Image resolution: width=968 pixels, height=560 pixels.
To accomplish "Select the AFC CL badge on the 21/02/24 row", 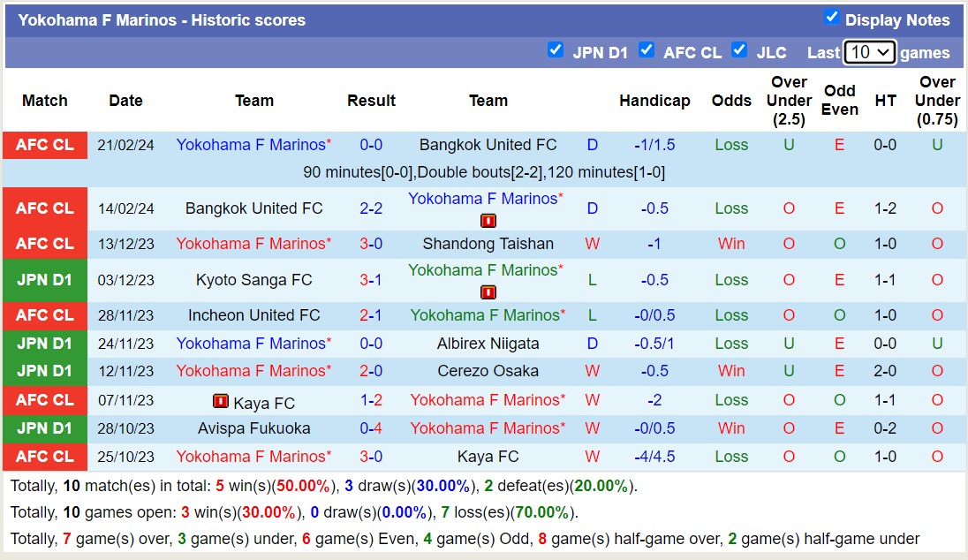I will [x=44, y=145].
